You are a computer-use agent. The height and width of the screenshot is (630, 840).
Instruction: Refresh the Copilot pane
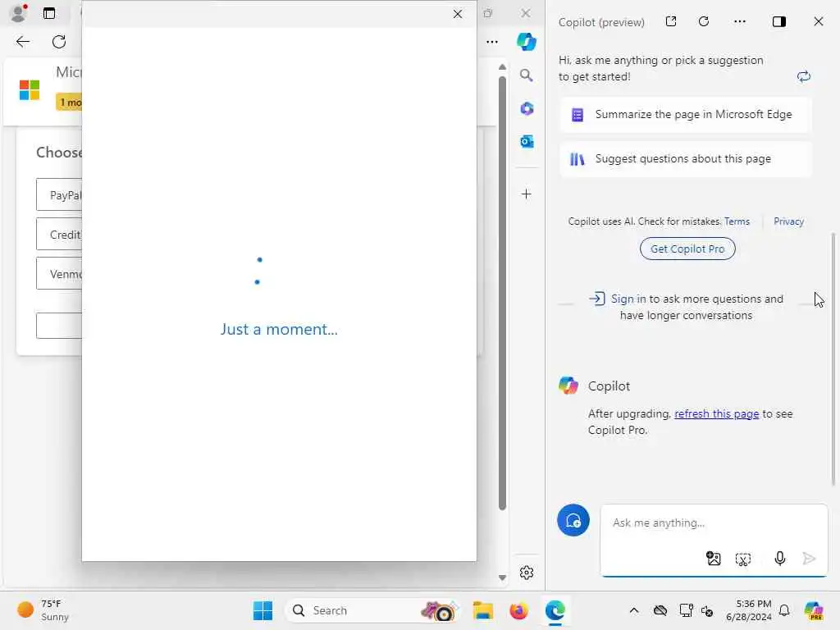(x=704, y=21)
